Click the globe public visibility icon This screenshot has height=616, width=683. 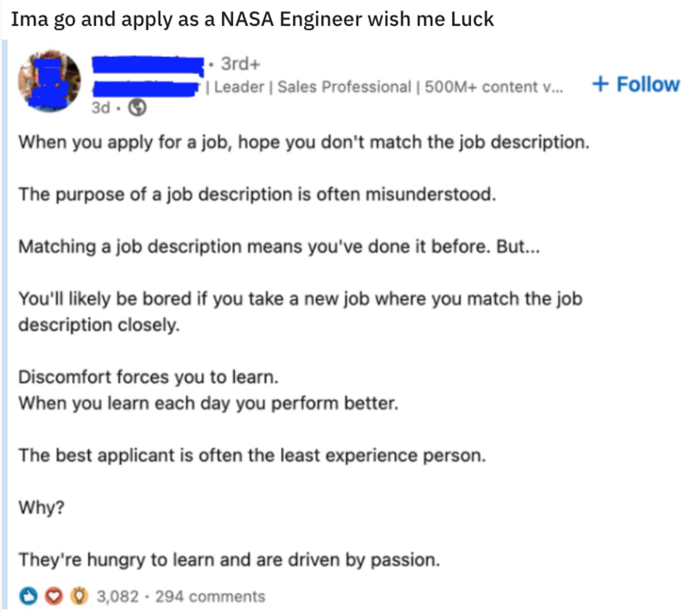[x=137, y=108]
